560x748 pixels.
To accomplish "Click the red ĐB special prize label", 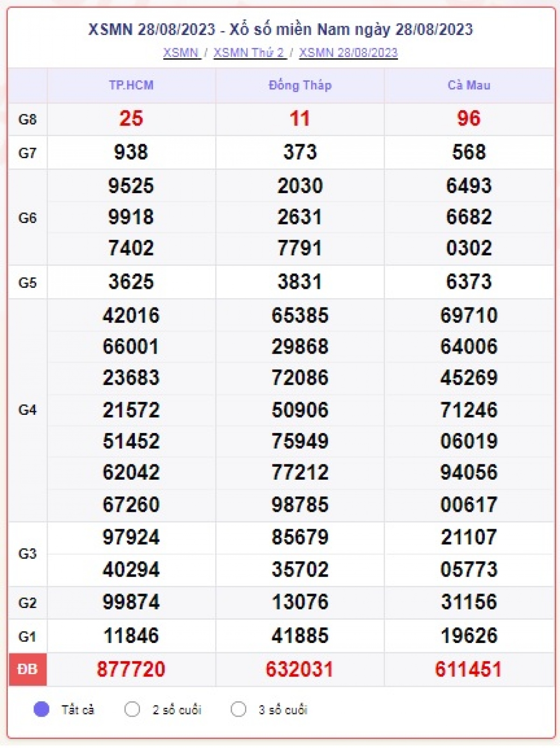I will (28, 669).
